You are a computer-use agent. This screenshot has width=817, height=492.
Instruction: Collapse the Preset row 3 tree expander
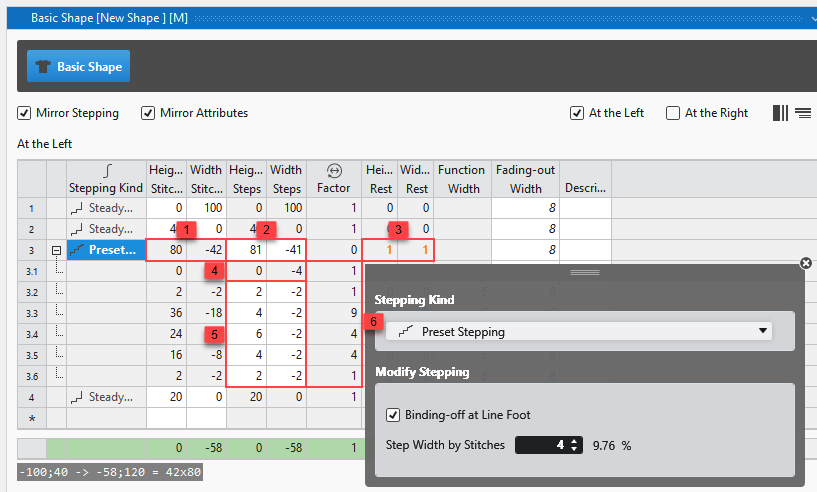[x=57, y=250]
